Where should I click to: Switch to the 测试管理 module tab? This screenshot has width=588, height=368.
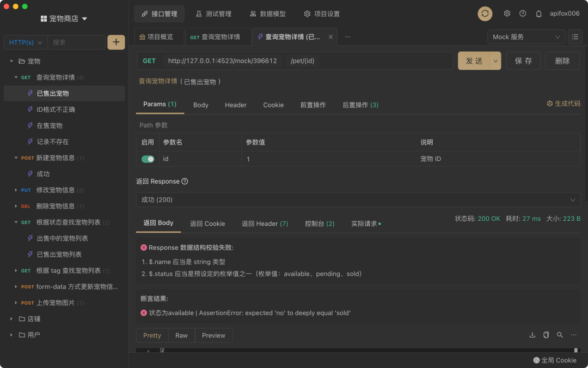(213, 14)
